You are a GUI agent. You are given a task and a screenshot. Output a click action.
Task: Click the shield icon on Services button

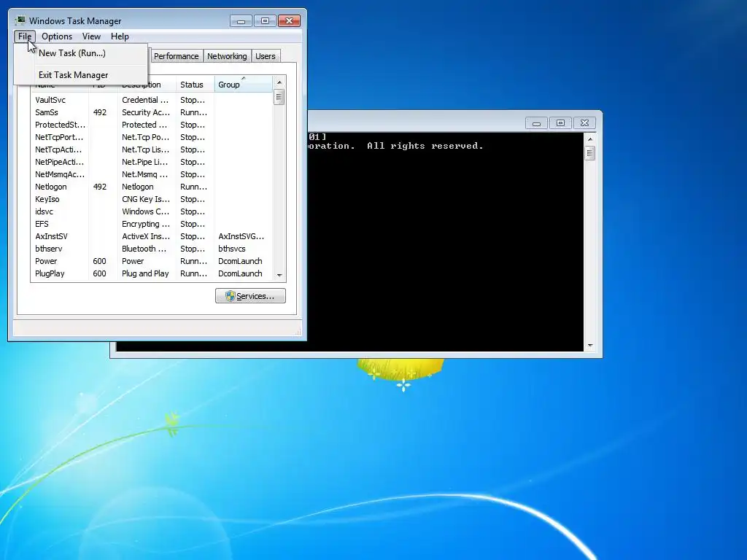[x=230, y=296]
